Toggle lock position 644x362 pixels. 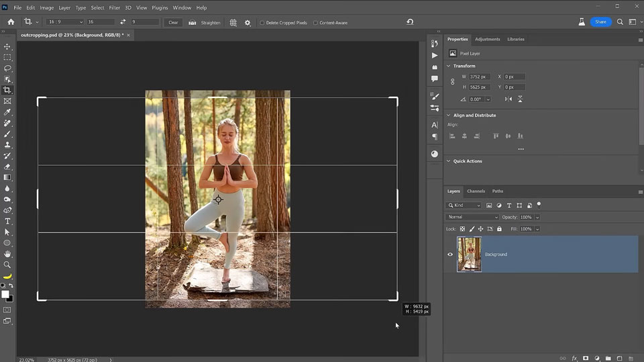480,229
